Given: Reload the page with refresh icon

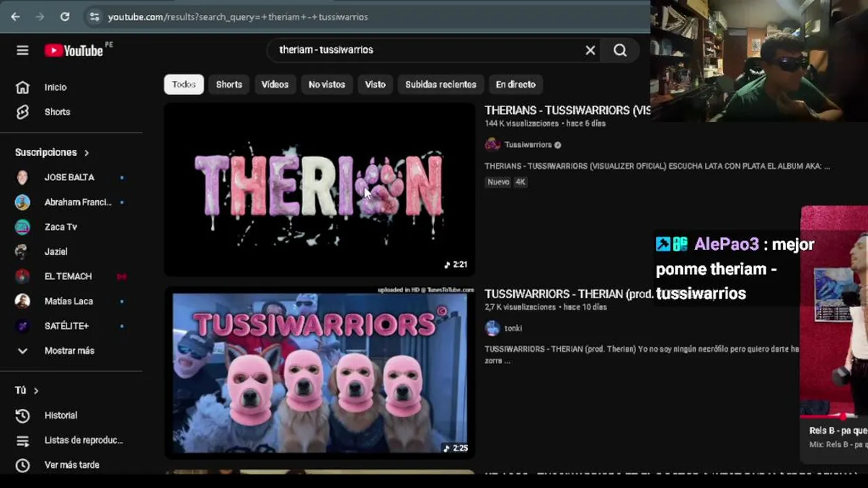Looking at the screenshot, I should tap(65, 17).
